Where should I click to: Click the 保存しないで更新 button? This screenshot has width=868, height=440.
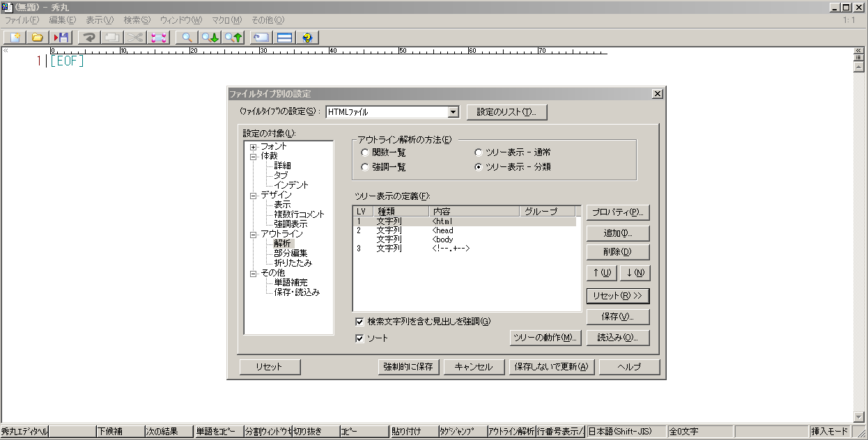(x=551, y=367)
